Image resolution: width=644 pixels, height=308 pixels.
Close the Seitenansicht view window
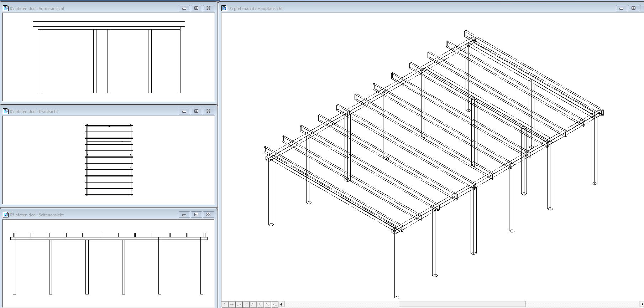point(208,215)
